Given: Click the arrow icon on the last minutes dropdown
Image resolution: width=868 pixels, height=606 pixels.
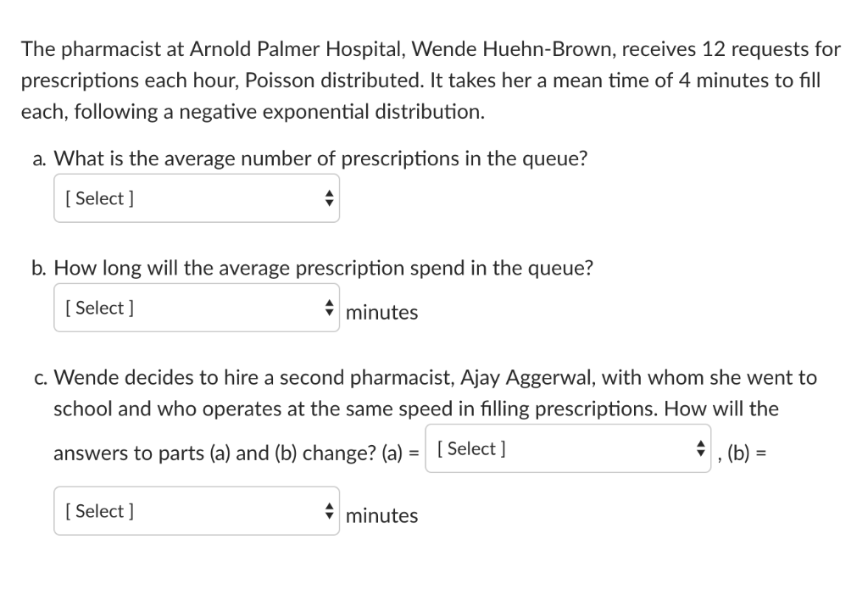Looking at the screenshot, I should 330,511.
